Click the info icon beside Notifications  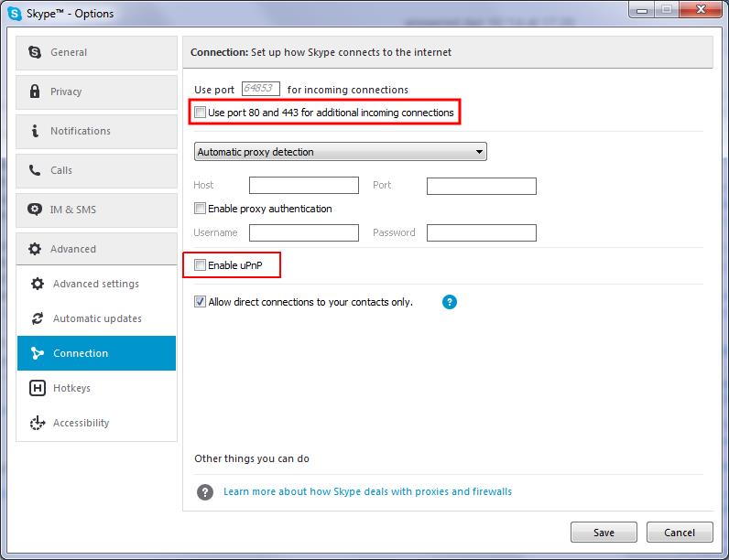coord(35,131)
